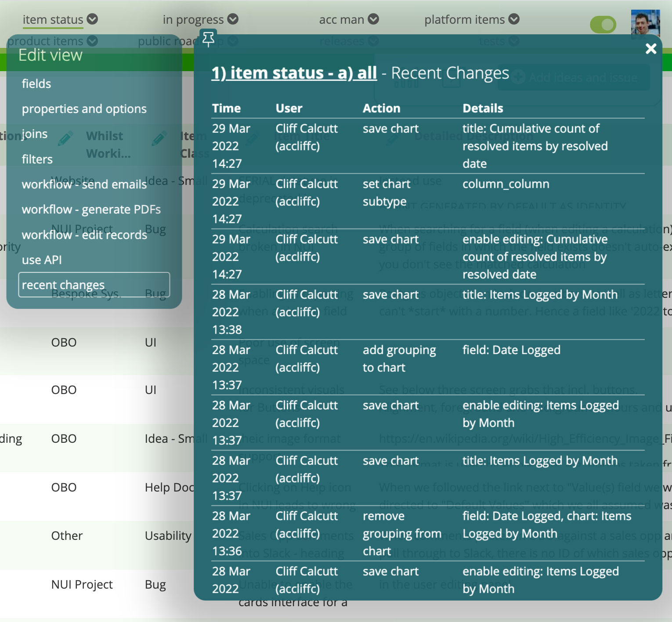This screenshot has height=622, width=672.
Task: Open workflow - edit records
Action: [x=84, y=235]
